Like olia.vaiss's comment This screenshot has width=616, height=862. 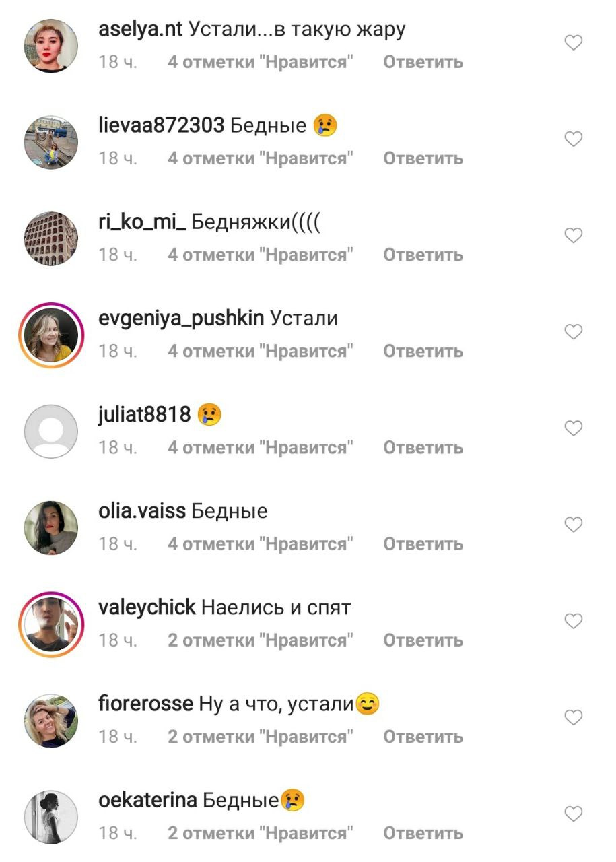click(x=573, y=525)
